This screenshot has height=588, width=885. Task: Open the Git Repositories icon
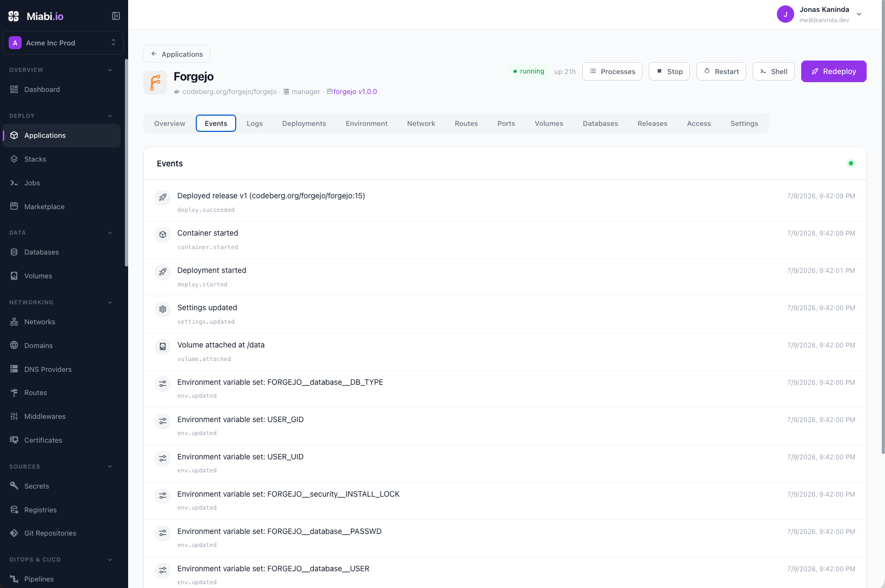click(x=14, y=533)
